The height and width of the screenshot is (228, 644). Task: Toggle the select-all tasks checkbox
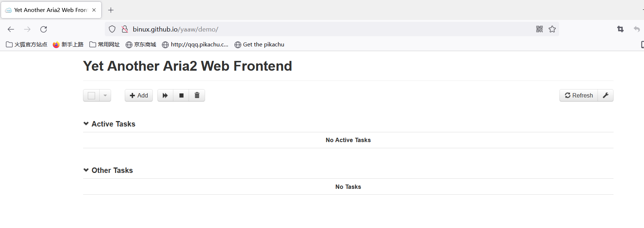tap(91, 95)
